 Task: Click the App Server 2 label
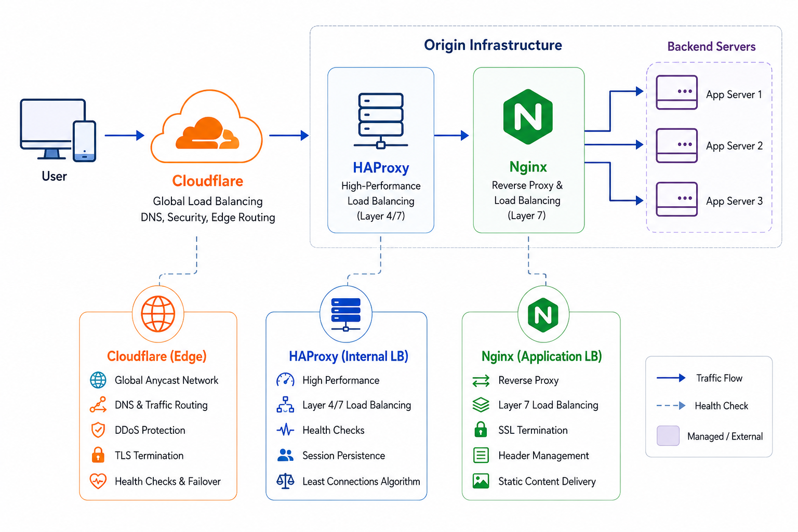(734, 146)
